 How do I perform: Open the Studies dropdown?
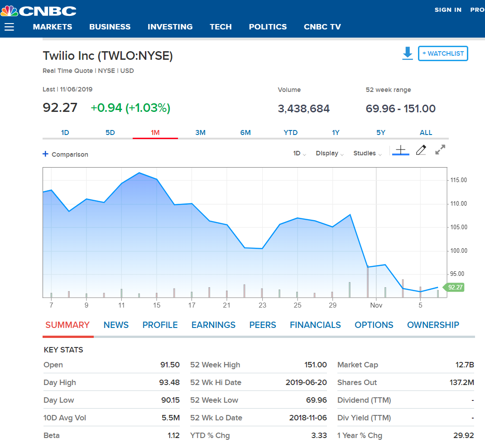click(x=367, y=153)
